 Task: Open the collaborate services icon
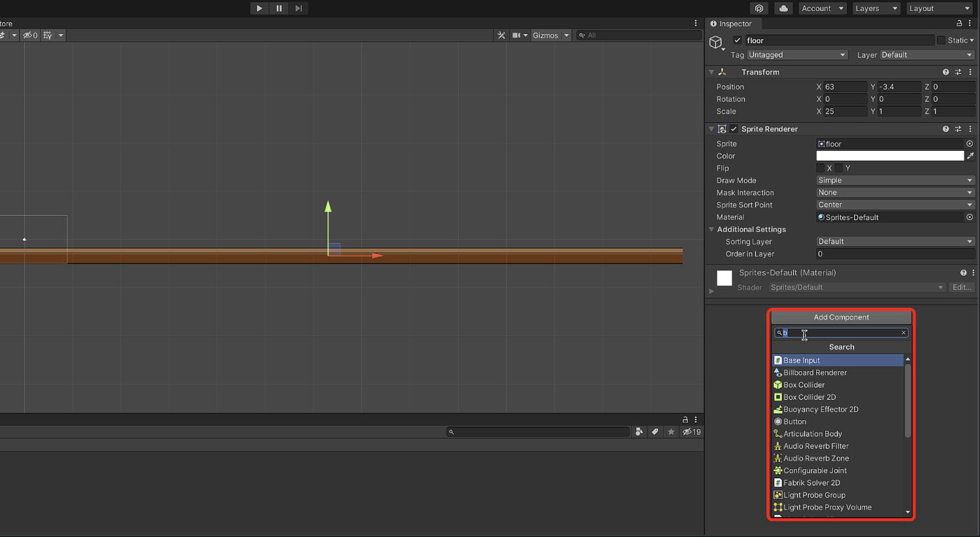point(759,8)
